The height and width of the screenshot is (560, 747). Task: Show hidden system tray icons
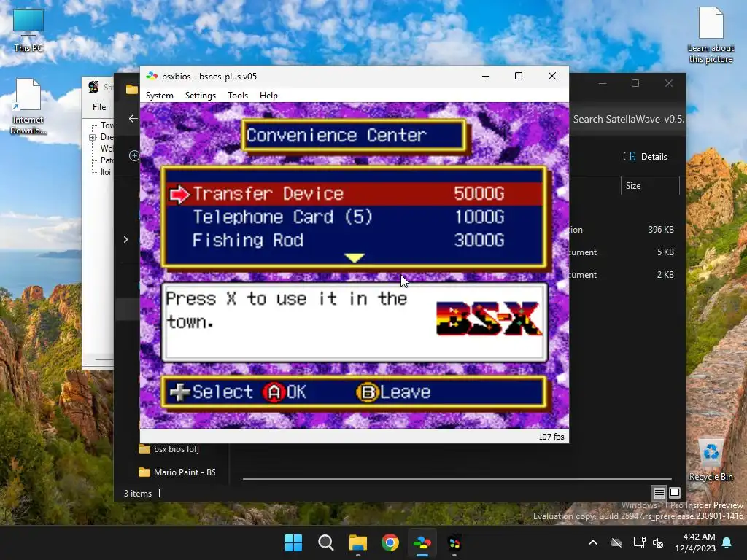point(593,542)
